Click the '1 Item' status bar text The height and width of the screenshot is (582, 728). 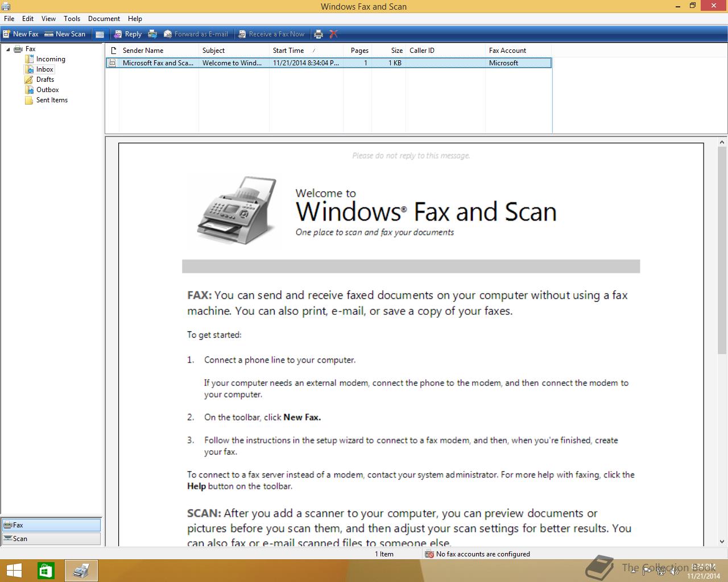pos(384,554)
